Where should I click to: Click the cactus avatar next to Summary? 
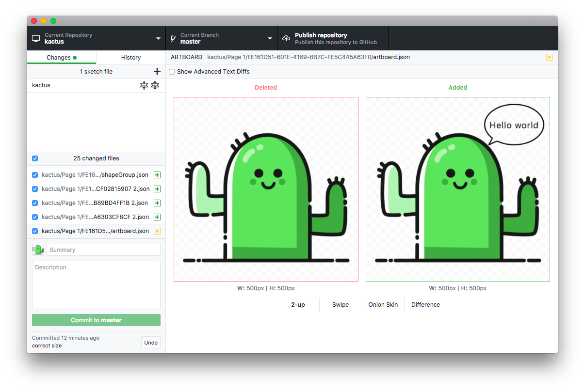[x=38, y=250]
